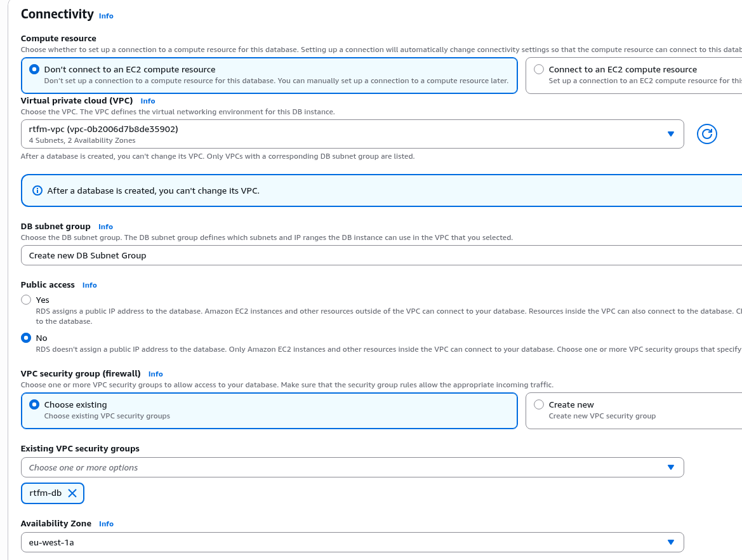Open Existing VPC security groups dropdown
Viewport: 742px width, 560px height.
coord(352,467)
